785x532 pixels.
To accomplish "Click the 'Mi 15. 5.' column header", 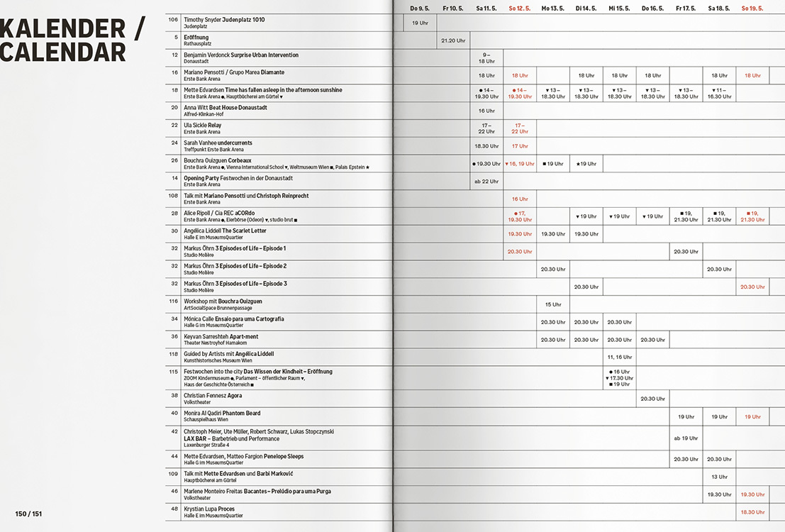I will tap(619, 9).
